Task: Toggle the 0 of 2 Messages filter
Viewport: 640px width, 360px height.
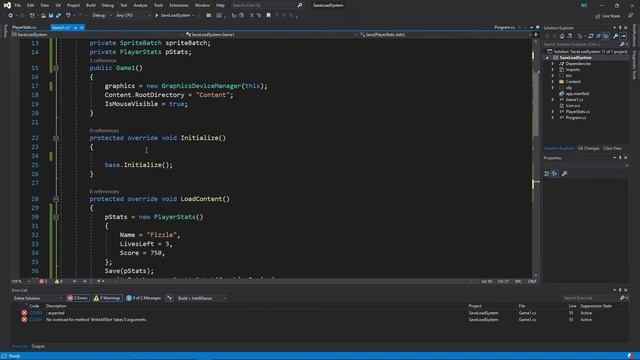Action: point(143,298)
